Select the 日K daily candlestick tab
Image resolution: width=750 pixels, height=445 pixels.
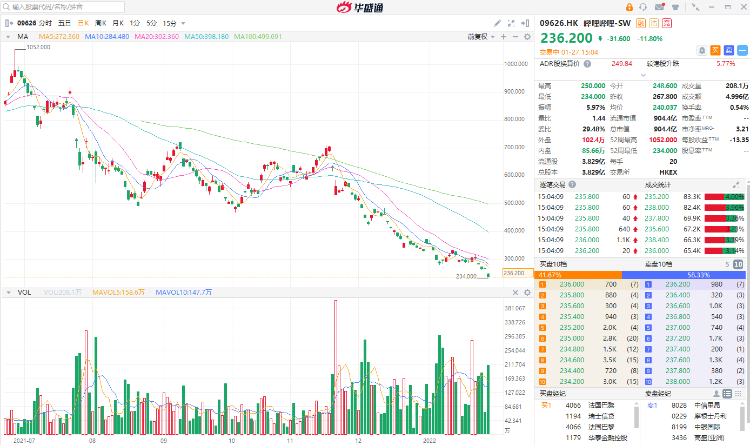(x=83, y=23)
